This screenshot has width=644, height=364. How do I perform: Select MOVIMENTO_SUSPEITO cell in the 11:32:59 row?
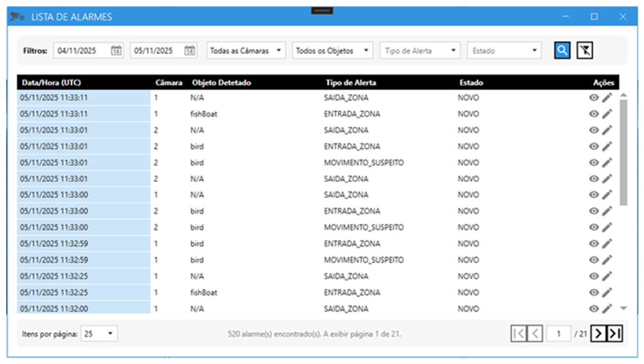tap(364, 260)
